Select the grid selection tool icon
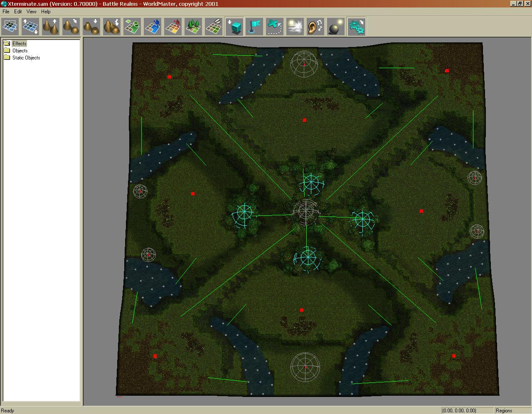The height and width of the screenshot is (414, 532). 10,27
